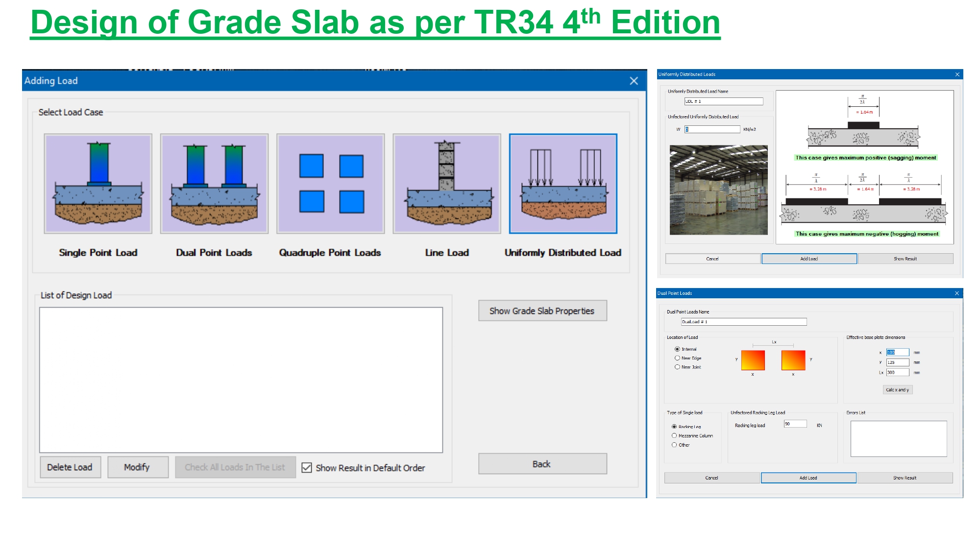Click the Modify button
Viewport: 980px width, 551px height.
coord(138,467)
